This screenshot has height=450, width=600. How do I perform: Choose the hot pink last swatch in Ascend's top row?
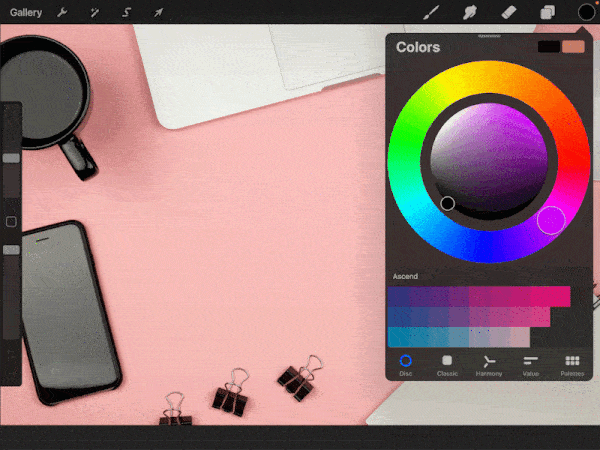[560, 297]
